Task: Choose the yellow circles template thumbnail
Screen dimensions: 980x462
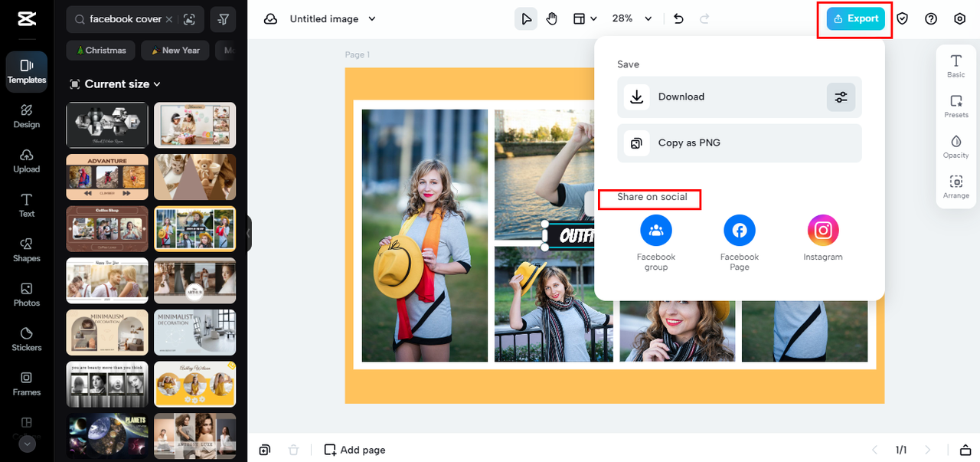Action: click(x=195, y=384)
